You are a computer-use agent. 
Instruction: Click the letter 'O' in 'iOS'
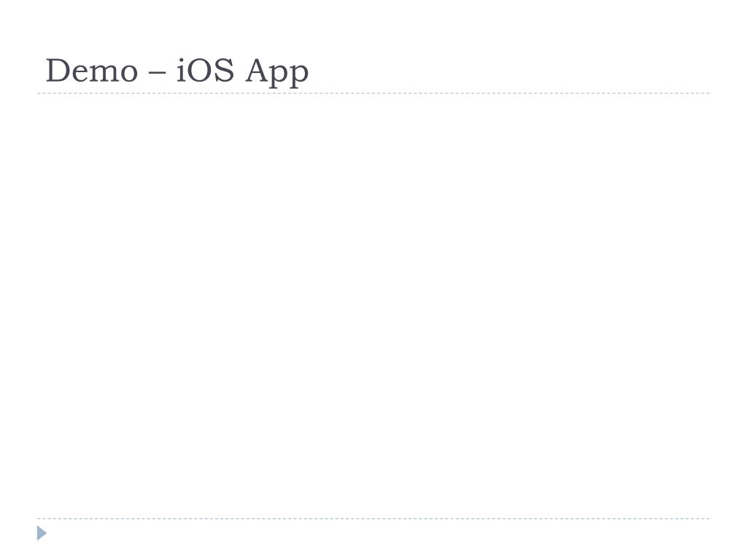tap(200, 70)
